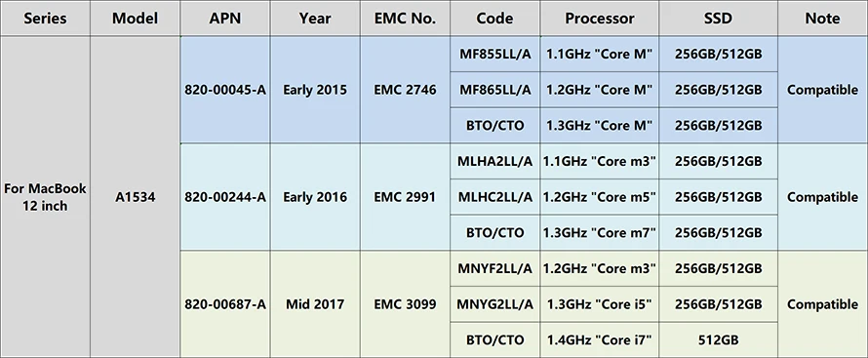This screenshot has width=868, height=358.
Task: Click the A1534 model cell
Action: (x=135, y=197)
